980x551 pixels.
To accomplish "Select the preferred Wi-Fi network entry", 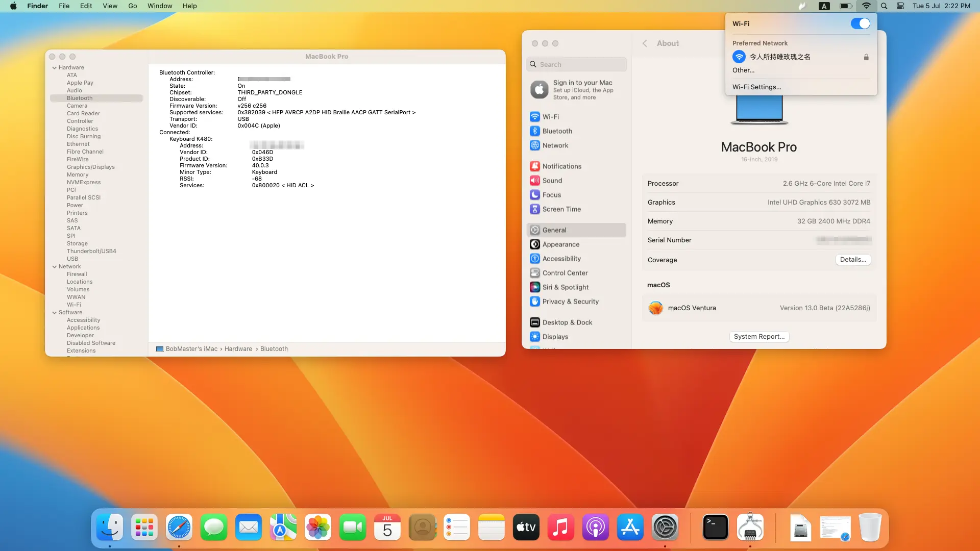I will click(800, 57).
